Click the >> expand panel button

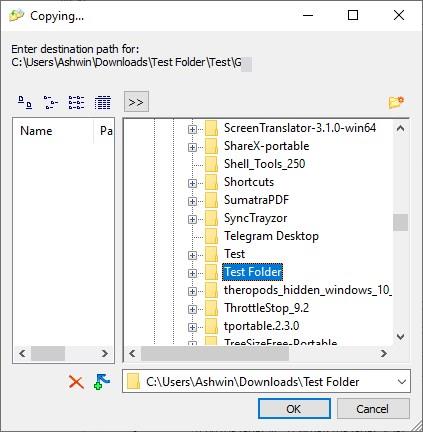136,102
